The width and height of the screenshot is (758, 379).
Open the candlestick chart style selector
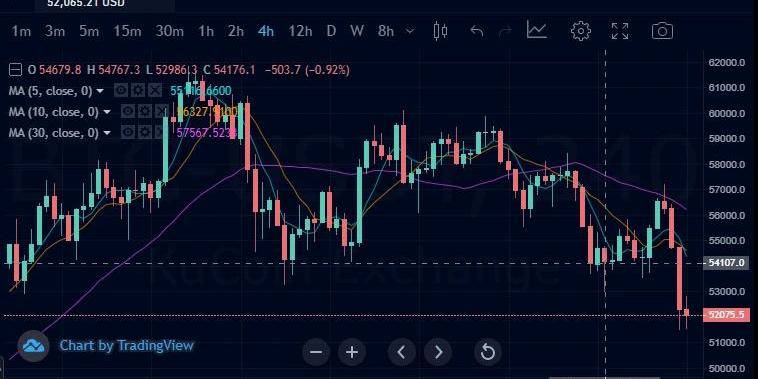[x=440, y=31]
